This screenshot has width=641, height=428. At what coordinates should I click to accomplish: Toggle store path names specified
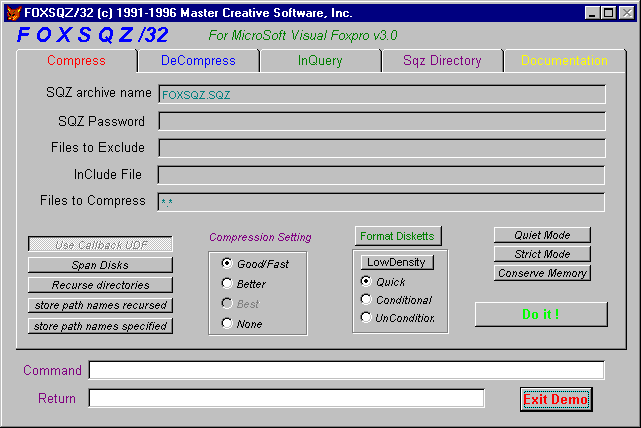coord(101,326)
